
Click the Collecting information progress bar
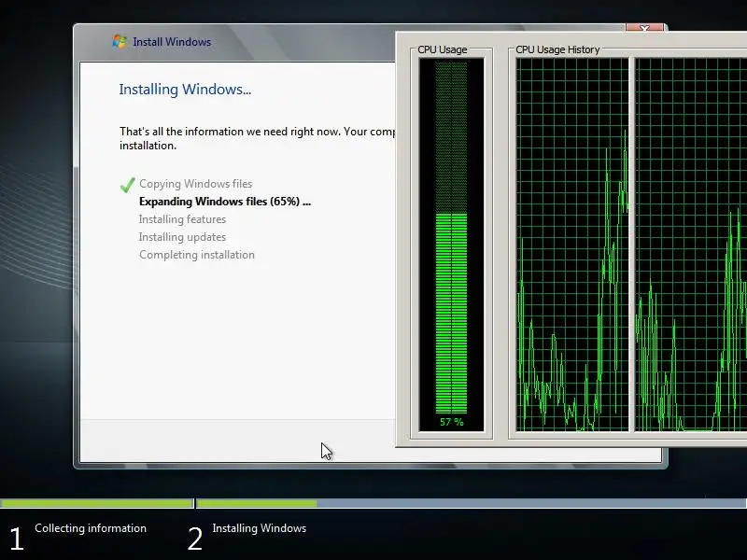[x=97, y=503]
